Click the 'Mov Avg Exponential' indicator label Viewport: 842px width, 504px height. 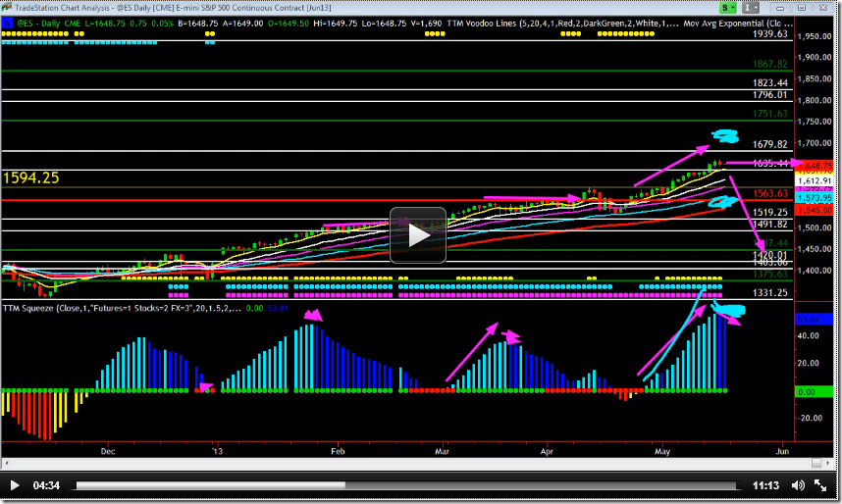[x=724, y=24]
